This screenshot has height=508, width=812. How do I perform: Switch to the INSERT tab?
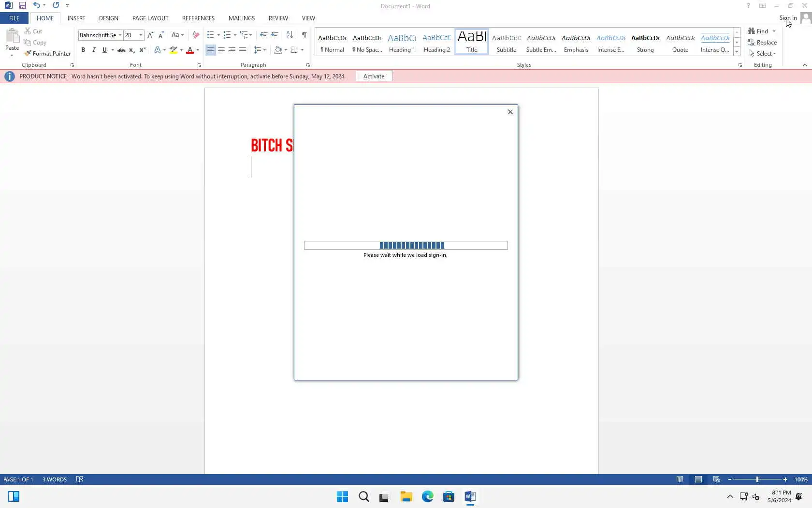76,18
